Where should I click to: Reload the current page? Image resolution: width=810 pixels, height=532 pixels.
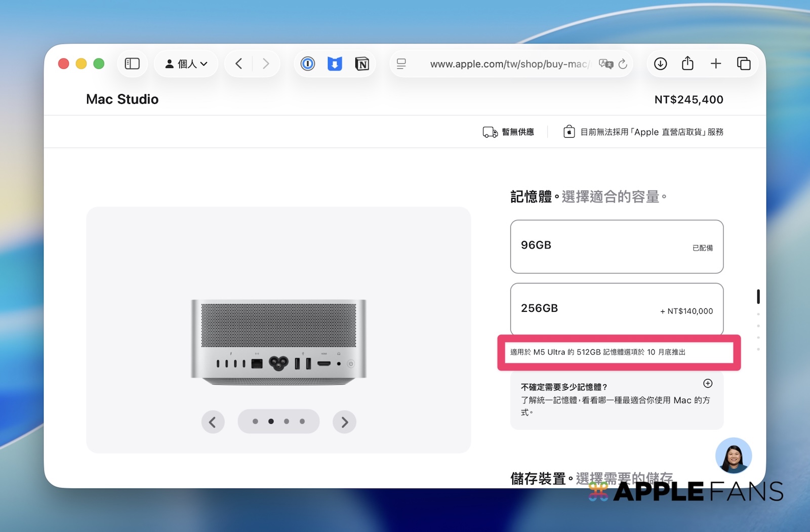(x=623, y=64)
